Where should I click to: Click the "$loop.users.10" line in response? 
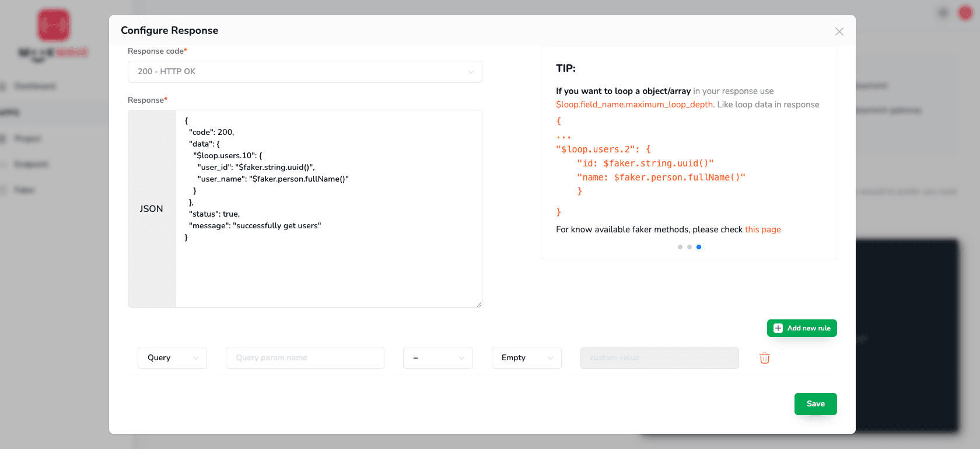[x=228, y=156]
